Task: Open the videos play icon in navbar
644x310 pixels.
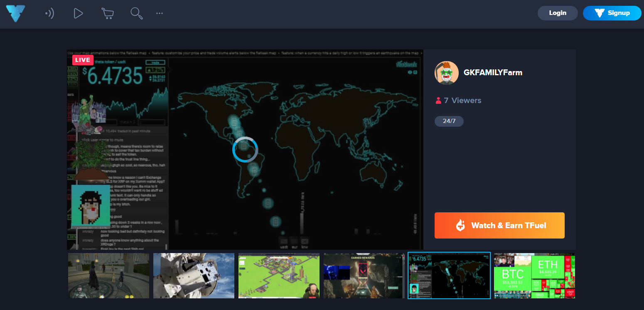Action: [78, 13]
